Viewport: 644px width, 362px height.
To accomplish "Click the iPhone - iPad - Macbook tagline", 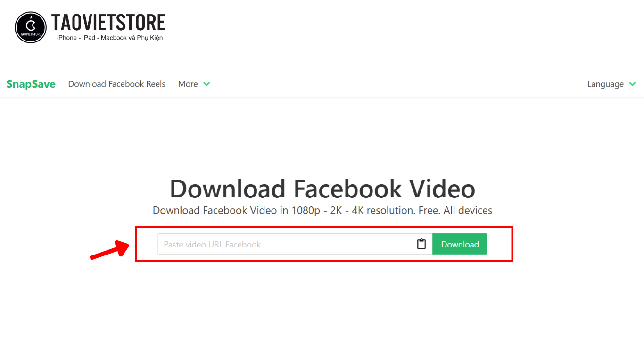I will (x=110, y=38).
